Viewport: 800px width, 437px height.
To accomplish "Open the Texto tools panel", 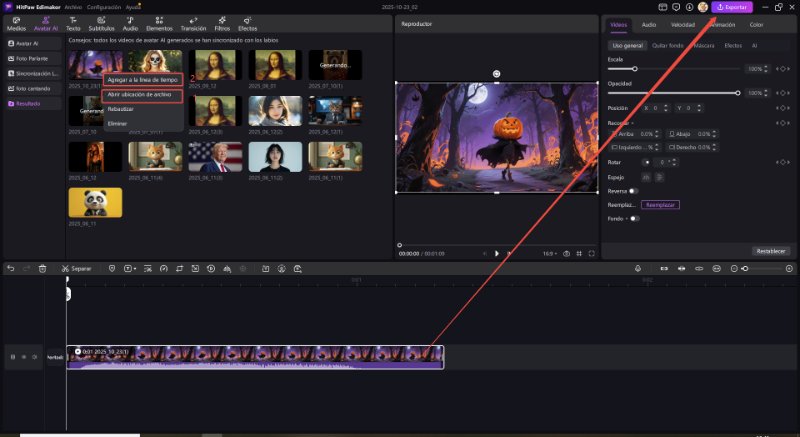I will pyautogui.click(x=73, y=25).
